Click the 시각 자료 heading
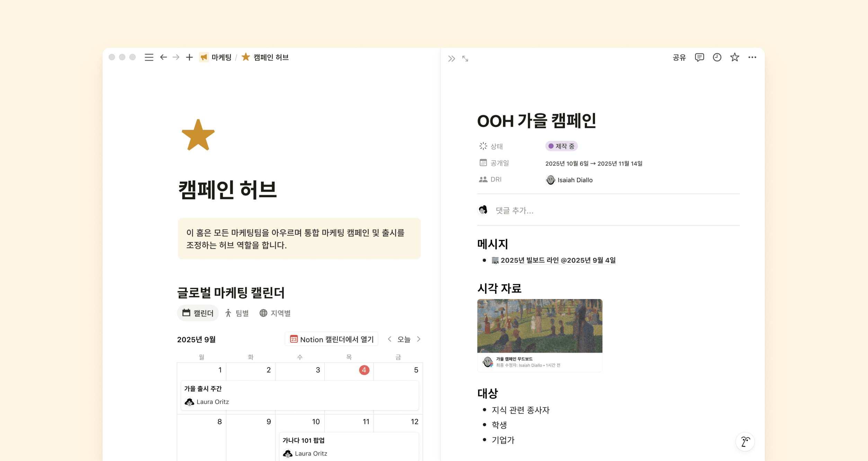The width and height of the screenshot is (868, 461). coord(499,288)
